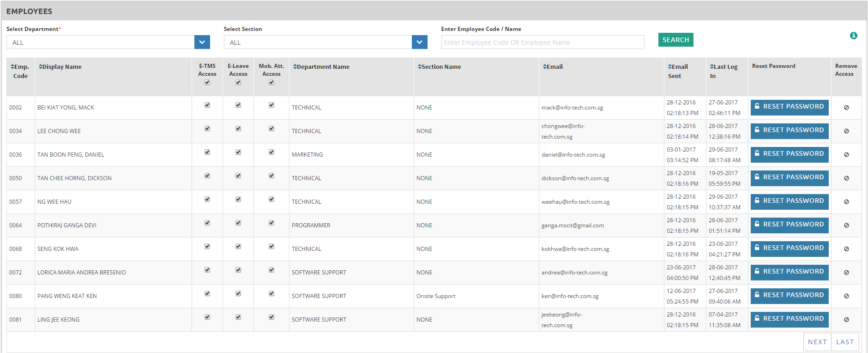Uncheck E-TMS access for NG WEE HAU
Screen dimensions: 868x353
(x=207, y=199)
